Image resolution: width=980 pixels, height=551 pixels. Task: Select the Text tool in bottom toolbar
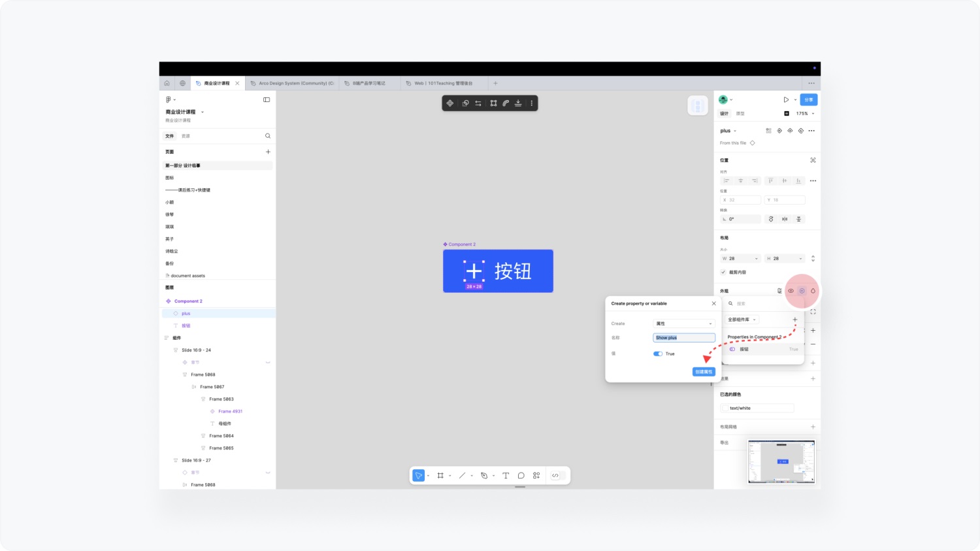click(x=506, y=476)
